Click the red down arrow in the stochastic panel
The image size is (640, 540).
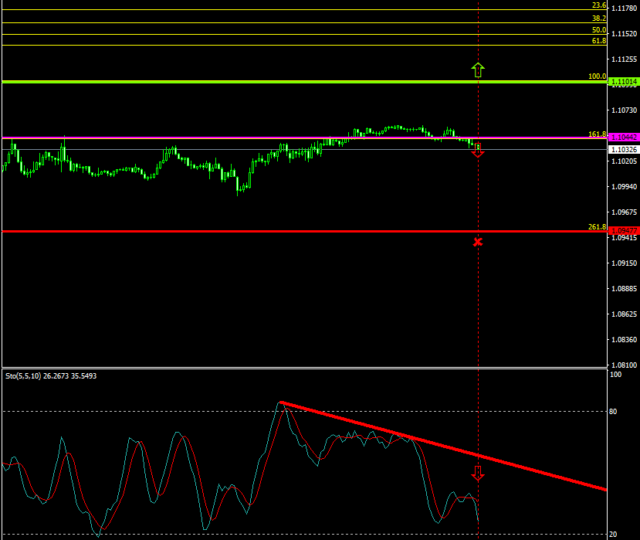pos(478,473)
